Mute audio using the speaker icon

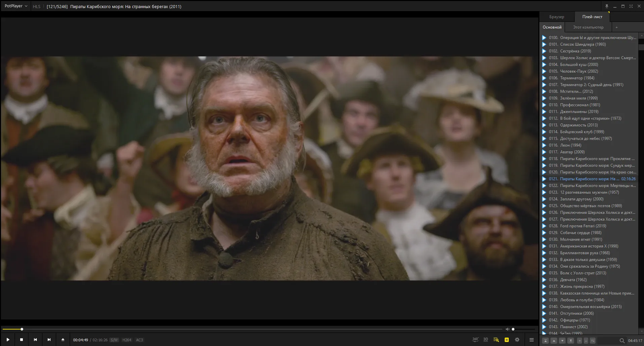point(507,329)
